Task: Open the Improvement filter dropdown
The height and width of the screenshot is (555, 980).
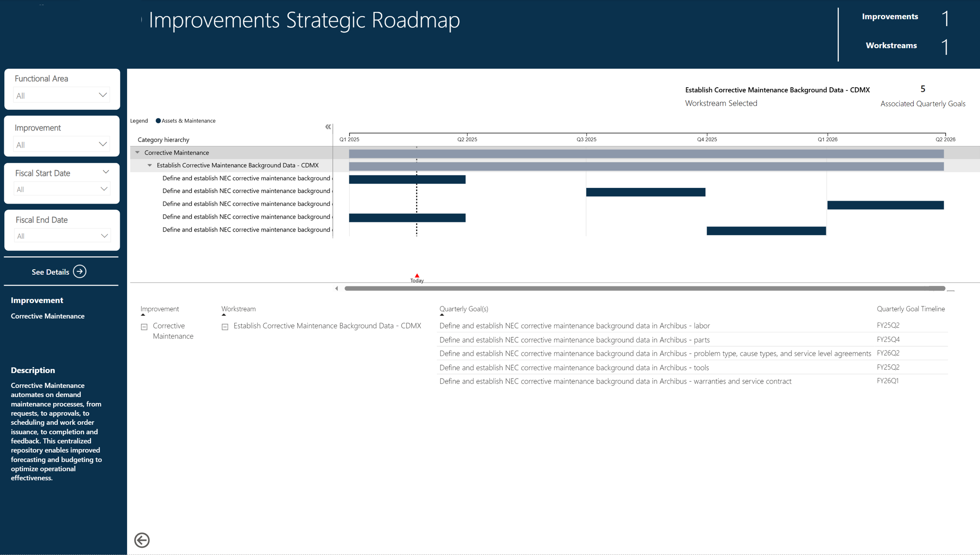Action: pyautogui.click(x=62, y=144)
